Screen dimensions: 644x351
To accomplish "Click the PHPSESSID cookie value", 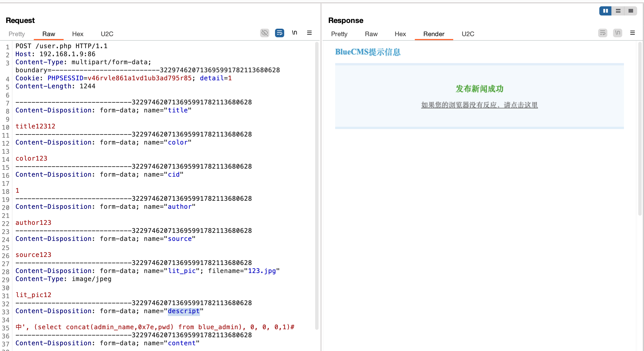I will point(140,78).
